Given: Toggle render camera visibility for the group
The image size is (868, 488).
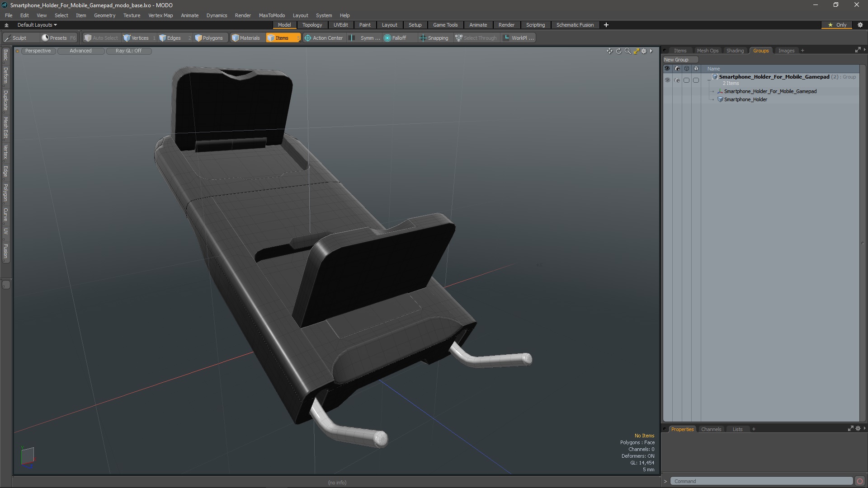Looking at the screenshot, I should (677, 80).
